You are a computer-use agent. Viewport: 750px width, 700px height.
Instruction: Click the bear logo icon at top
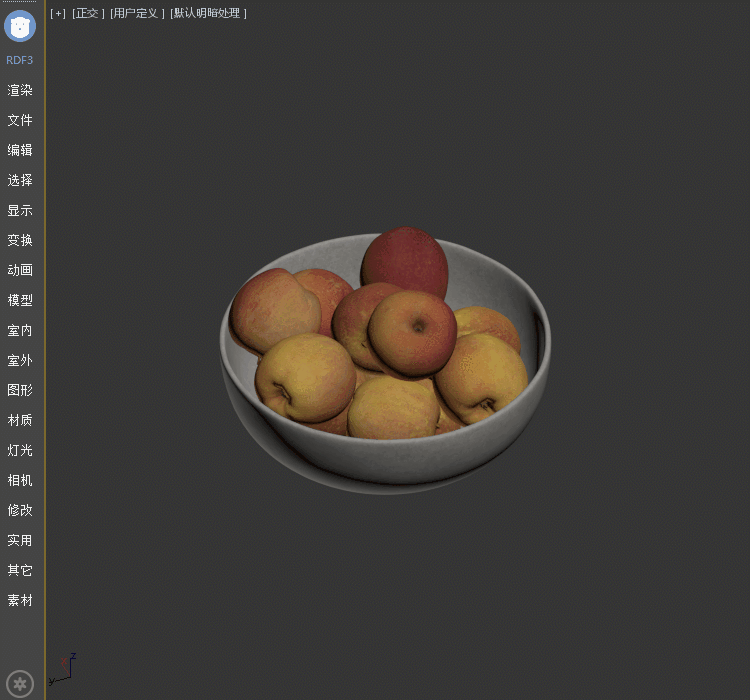(20, 26)
